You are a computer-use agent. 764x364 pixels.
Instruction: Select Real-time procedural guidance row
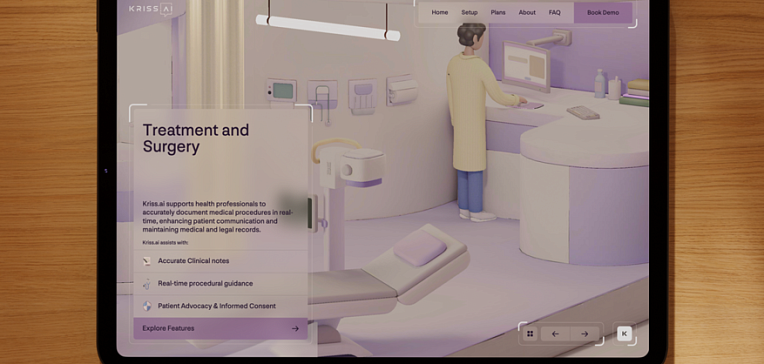tap(220, 284)
